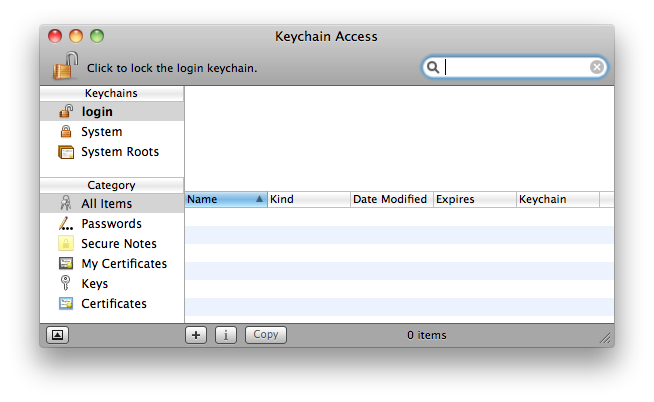Sort by Date Modified column
Viewport: 654px width, 402px height.
pyautogui.click(x=390, y=199)
